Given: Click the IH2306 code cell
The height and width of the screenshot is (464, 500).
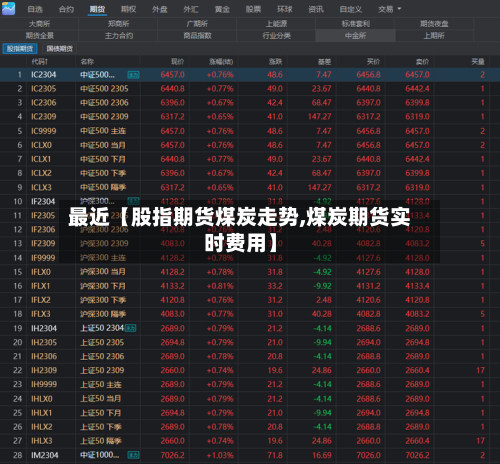Looking at the screenshot, I should tap(44, 356).
